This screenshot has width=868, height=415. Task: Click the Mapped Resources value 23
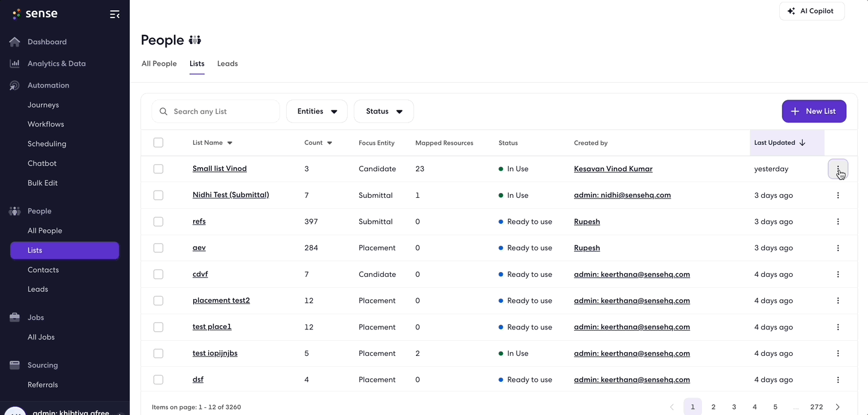[x=420, y=169]
